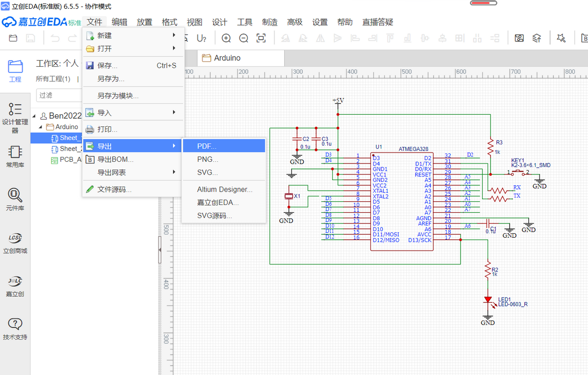Open the 帮助 menu
Screen dimensions: 588x375
pos(345,22)
